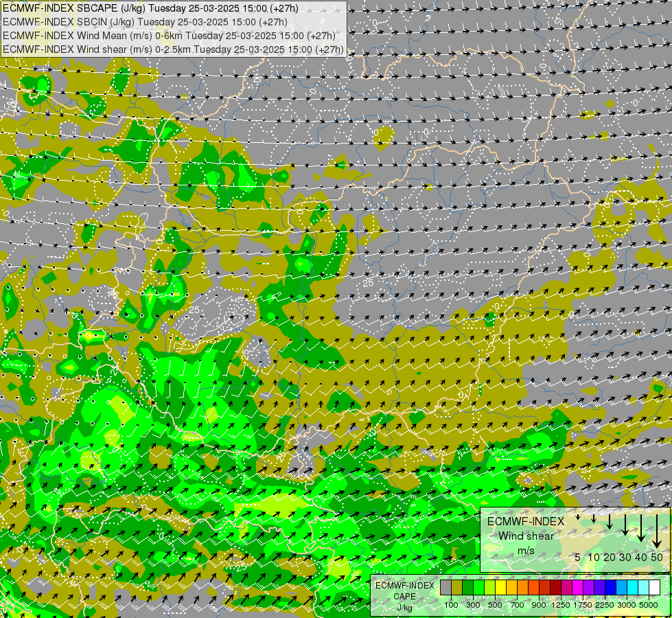The width and height of the screenshot is (672, 618).
Task: Select the bright green CAPE legend swatch
Action: [x=478, y=588]
